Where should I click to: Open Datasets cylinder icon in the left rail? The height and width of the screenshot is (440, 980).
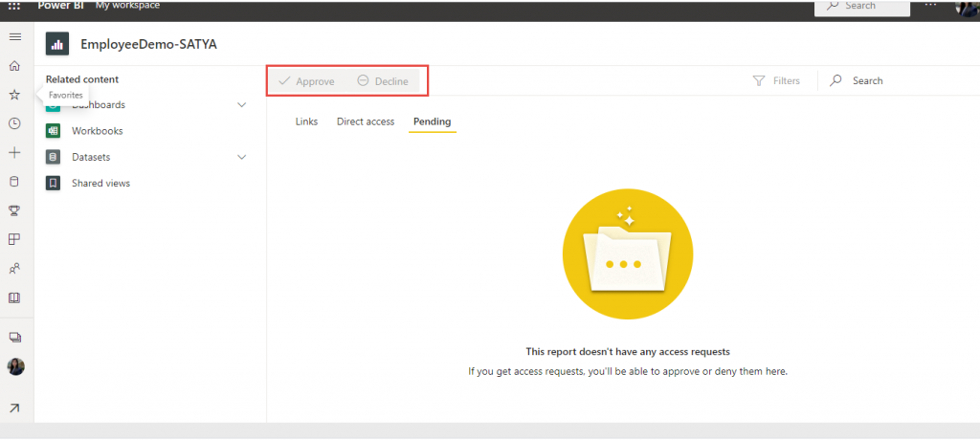click(14, 181)
